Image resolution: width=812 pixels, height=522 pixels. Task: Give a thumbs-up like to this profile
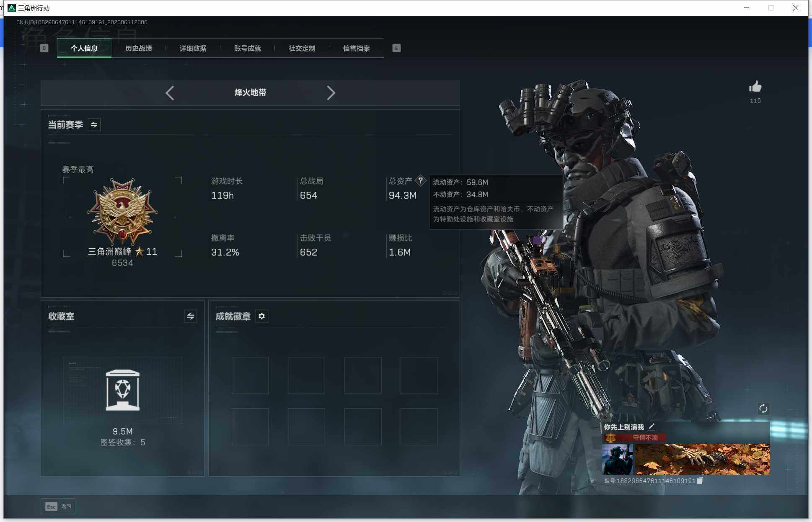(x=755, y=87)
